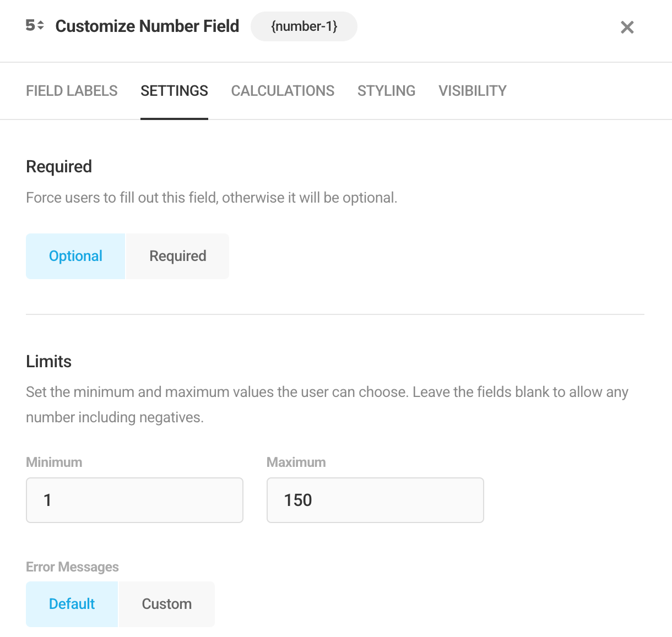This screenshot has width=672, height=637.
Task: Go to the Styling tab
Action: pos(386,91)
